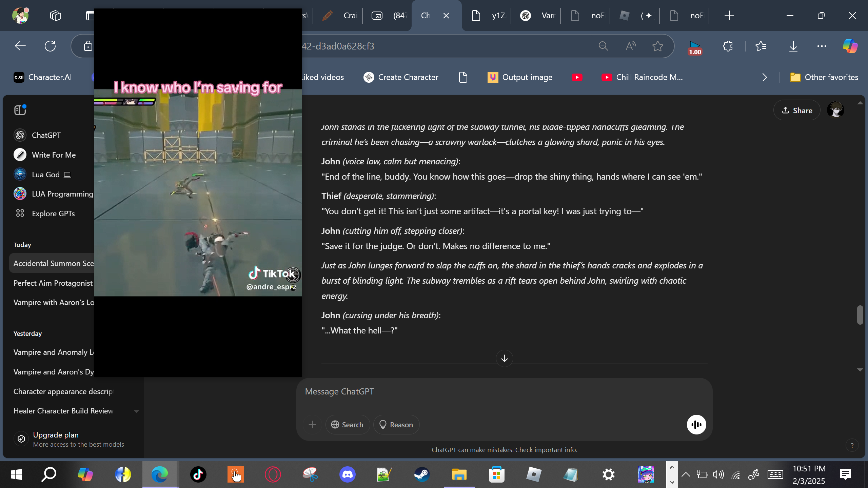Screen dimensions: 868x488
Task: Click the Message ChatGPT input field
Action: click(x=504, y=392)
